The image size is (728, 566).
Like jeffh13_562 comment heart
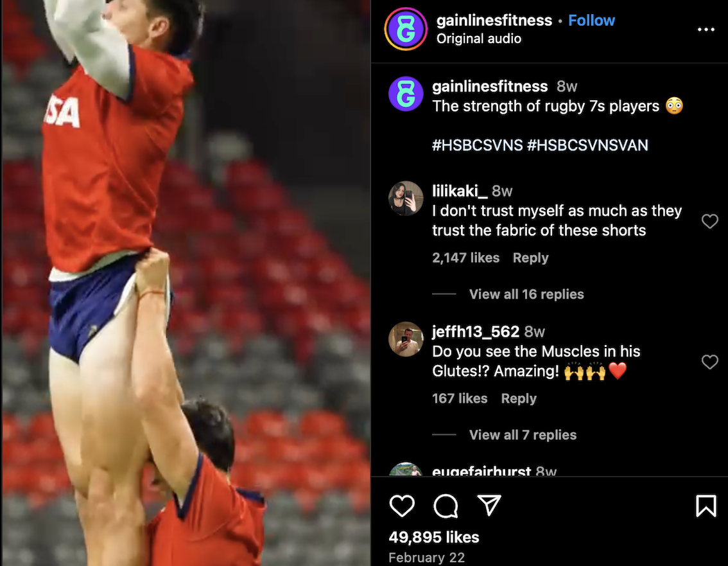[x=710, y=362]
